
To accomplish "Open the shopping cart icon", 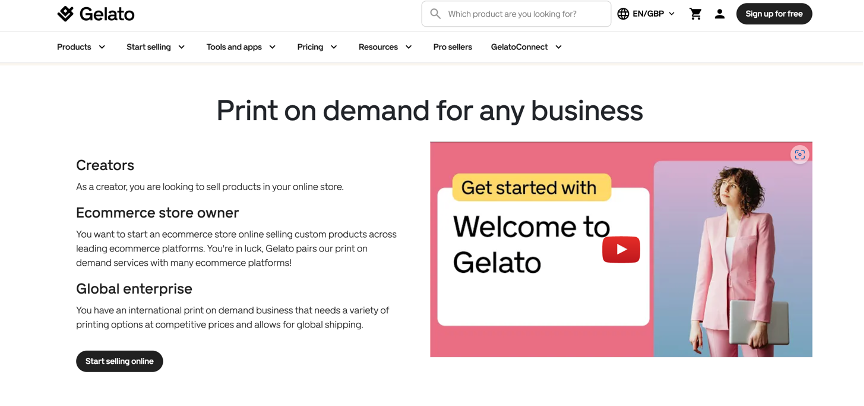I will coord(696,14).
